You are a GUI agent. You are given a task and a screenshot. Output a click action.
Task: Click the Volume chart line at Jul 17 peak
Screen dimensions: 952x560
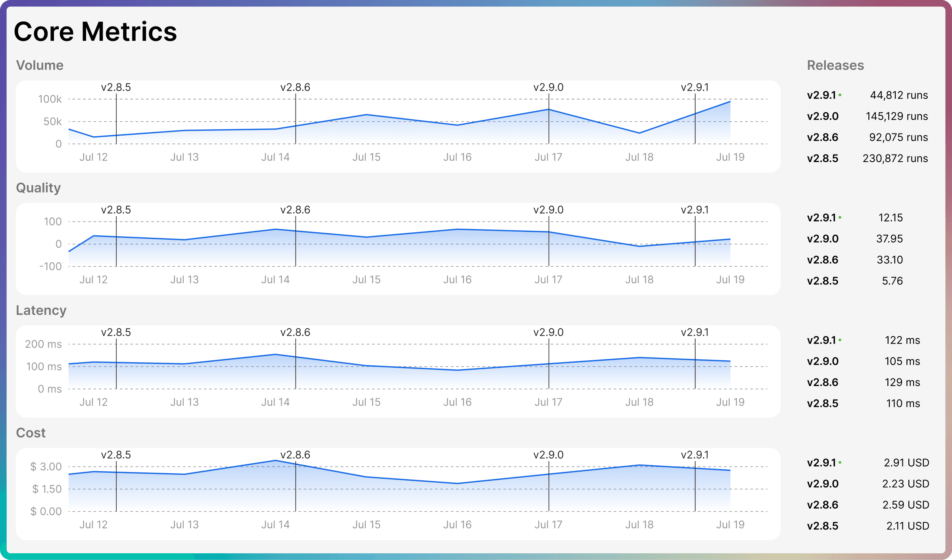(x=548, y=109)
